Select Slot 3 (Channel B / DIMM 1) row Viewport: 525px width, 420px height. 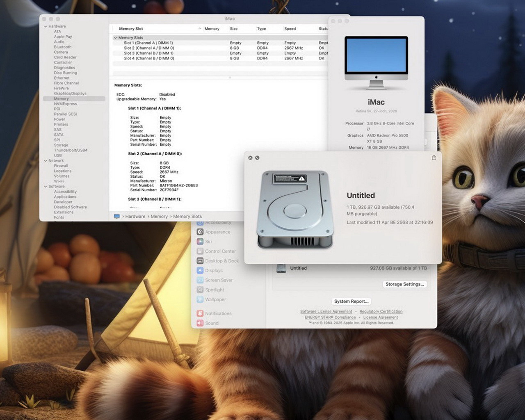pyautogui.click(x=220, y=53)
